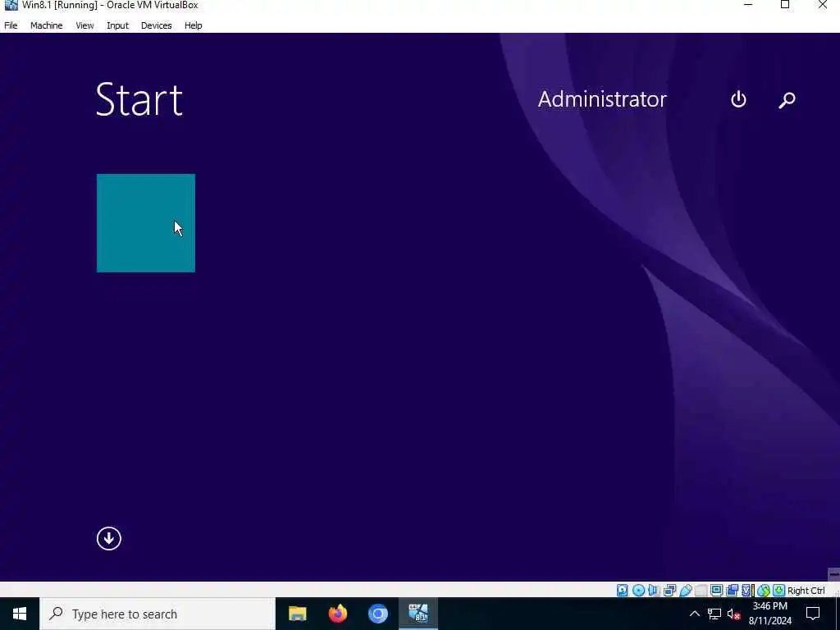Show hidden system tray icons
Image resolution: width=840 pixels, height=630 pixels.
coord(694,614)
